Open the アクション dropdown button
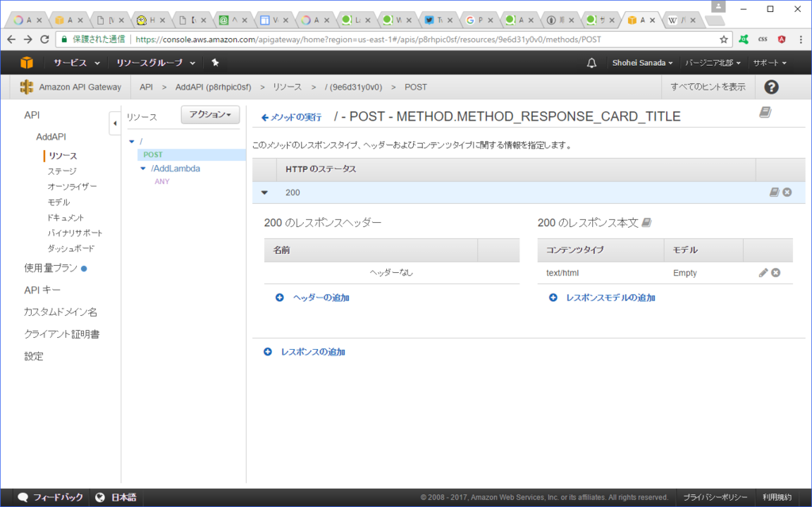The image size is (812, 507). coord(210,114)
